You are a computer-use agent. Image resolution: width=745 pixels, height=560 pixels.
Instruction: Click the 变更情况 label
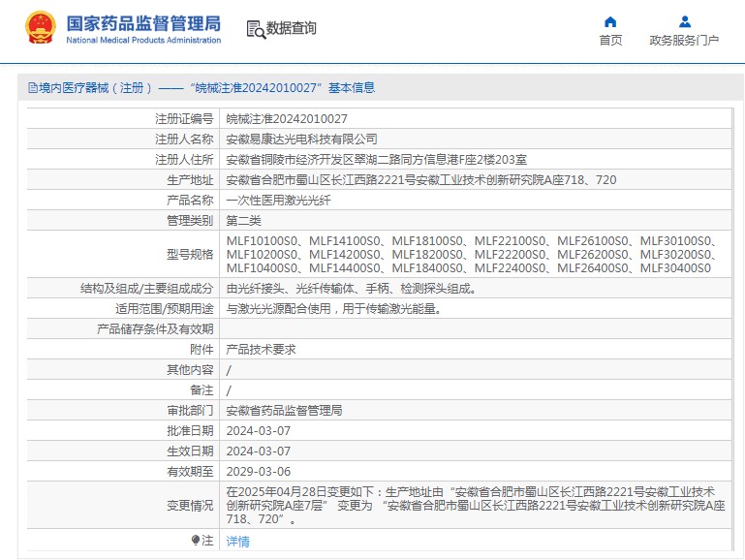(x=190, y=506)
